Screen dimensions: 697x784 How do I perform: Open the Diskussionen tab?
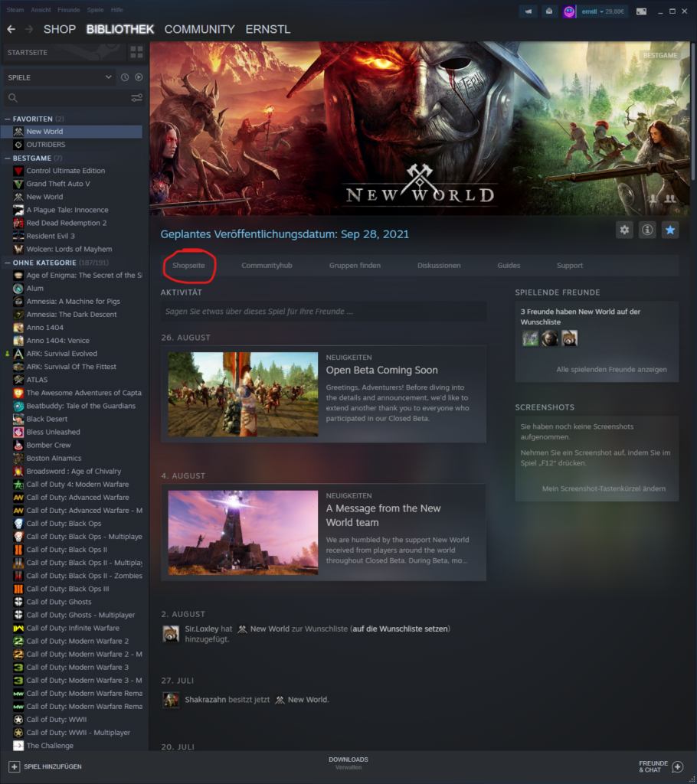tap(439, 266)
